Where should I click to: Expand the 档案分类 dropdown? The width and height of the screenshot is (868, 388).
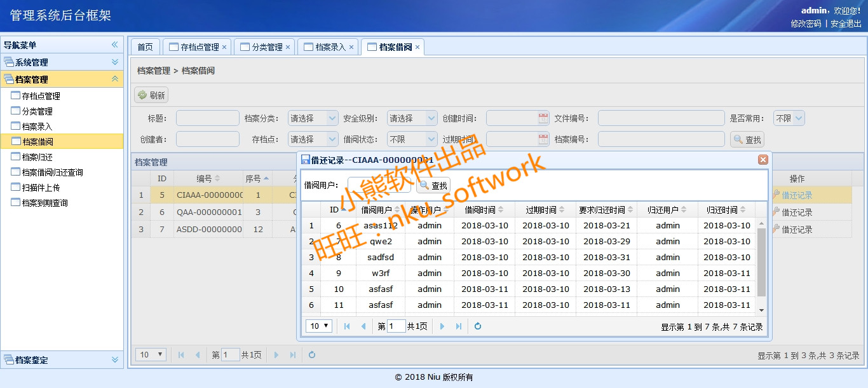pyautogui.click(x=332, y=118)
